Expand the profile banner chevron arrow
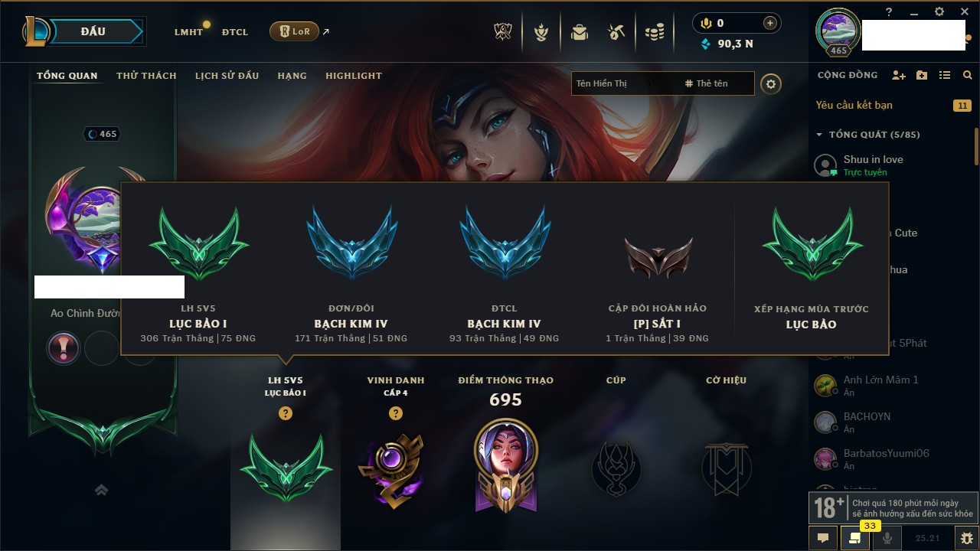980x551 pixels. [x=101, y=490]
